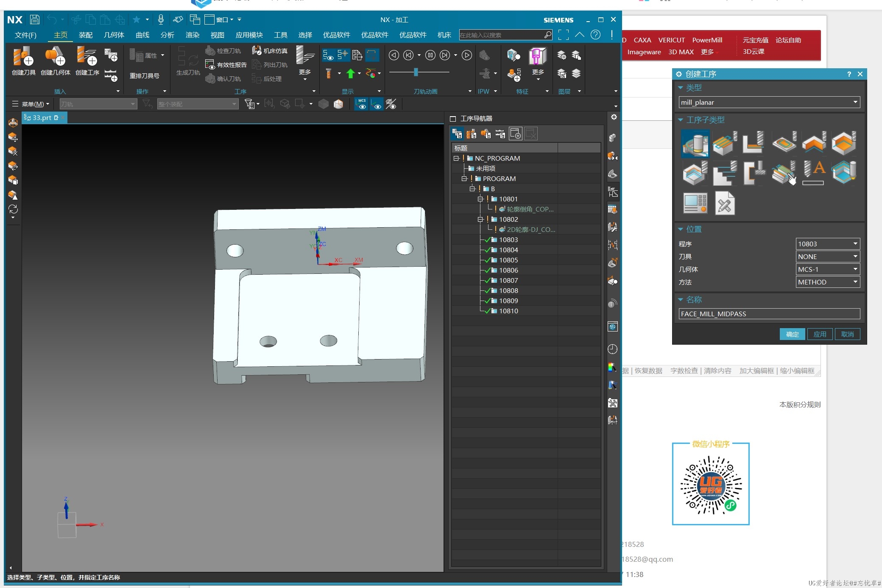Click the Save icon in NX title bar
Image resolution: width=882 pixels, height=588 pixels.
point(35,20)
